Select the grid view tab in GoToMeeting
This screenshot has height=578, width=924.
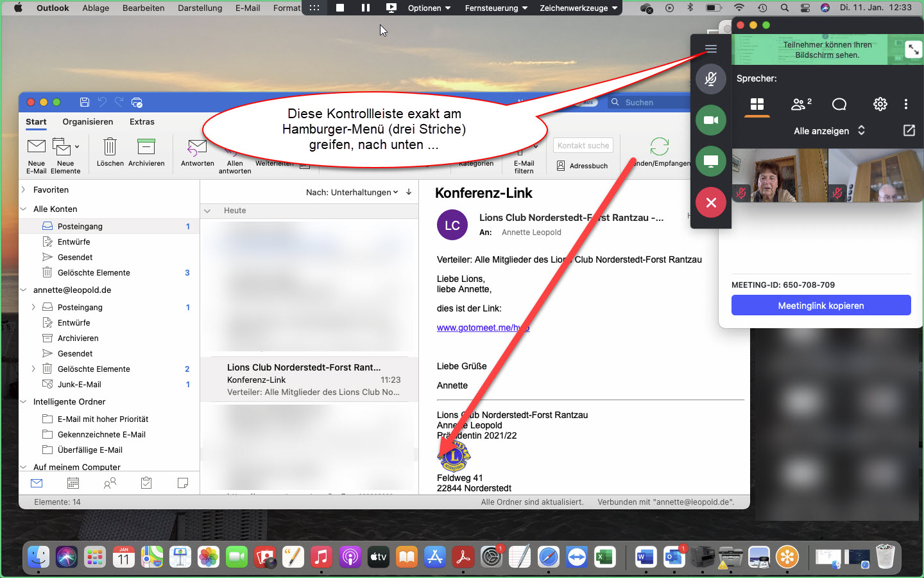coord(757,104)
